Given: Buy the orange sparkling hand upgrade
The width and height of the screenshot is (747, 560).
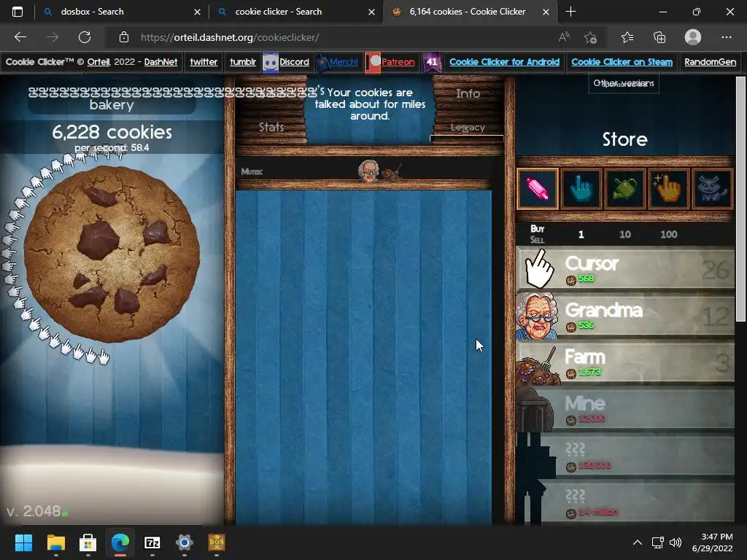Looking at the screenshot, I should pos(668,189).
